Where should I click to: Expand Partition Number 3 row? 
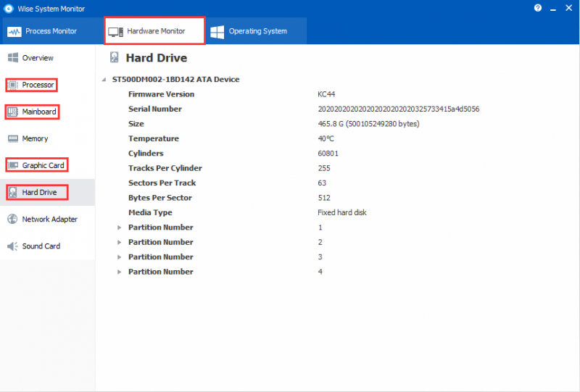[119, 257]
